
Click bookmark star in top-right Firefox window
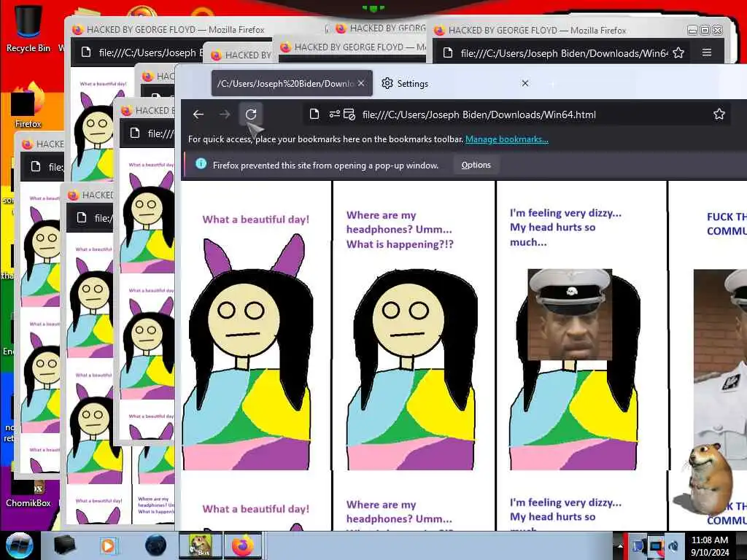pos(678,52)
